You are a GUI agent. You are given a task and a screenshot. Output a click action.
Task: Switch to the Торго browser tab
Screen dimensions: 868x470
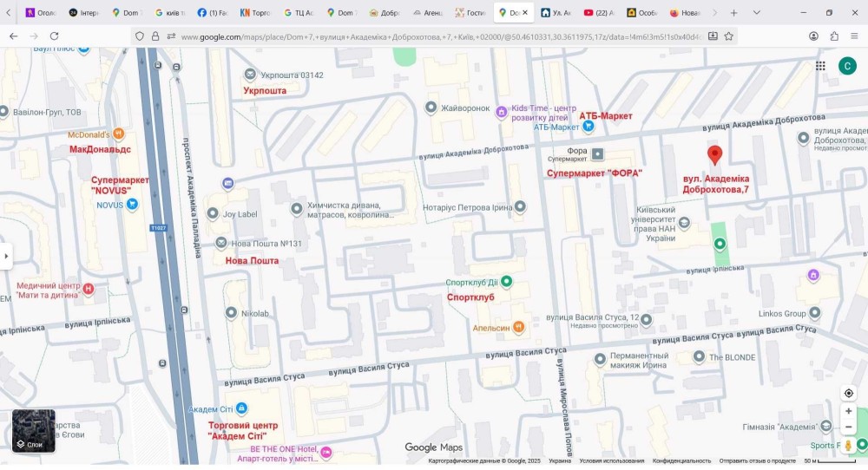[256, 13]
